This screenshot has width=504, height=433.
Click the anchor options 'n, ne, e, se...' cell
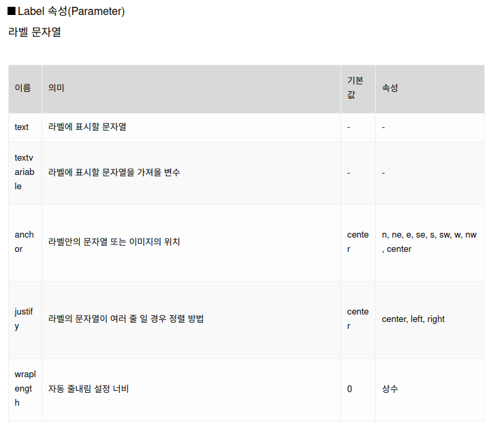pos(429,242)
